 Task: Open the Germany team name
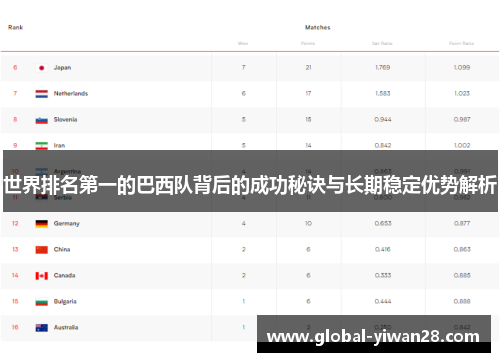coord(67,224)
